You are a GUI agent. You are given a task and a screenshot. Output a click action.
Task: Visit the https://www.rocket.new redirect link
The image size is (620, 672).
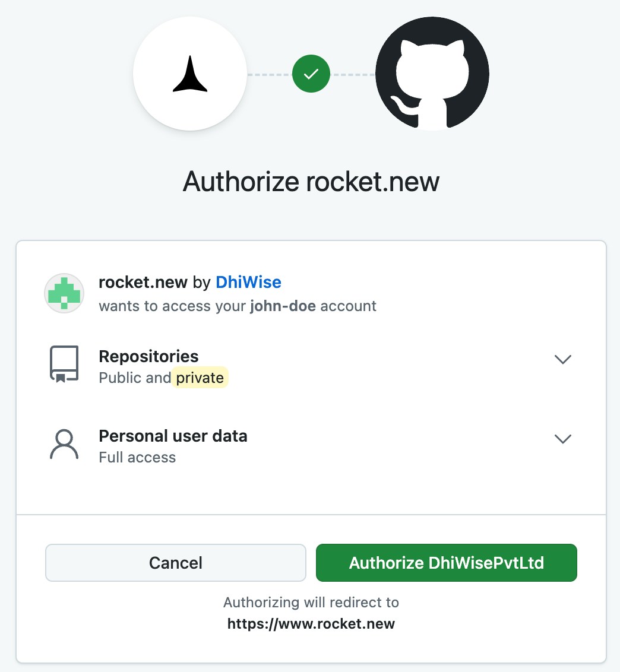[x=312, y=623]
